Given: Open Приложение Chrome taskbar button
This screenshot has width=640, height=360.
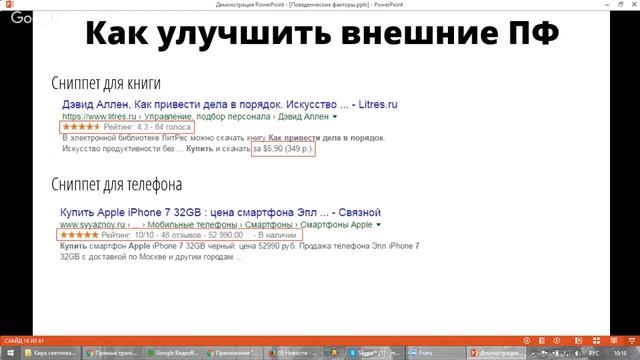Looking at the screenshot, I should (x=232, y=353).
